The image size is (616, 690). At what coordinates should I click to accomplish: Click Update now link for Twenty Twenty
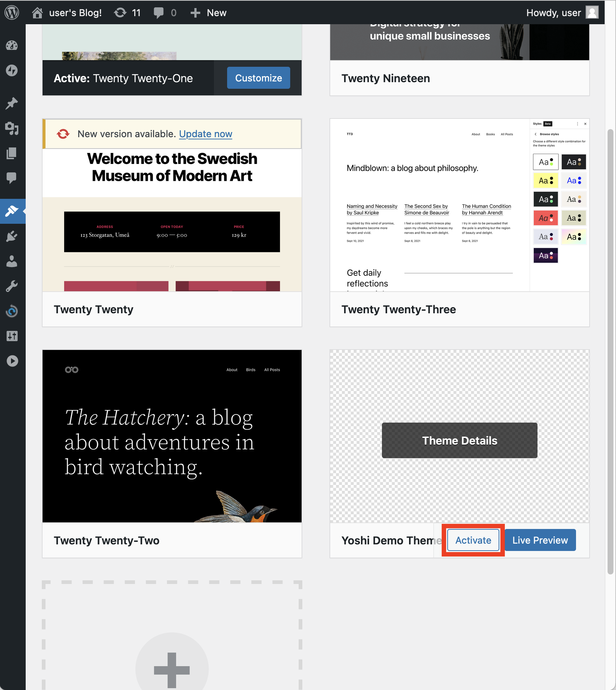pos(205,134)
